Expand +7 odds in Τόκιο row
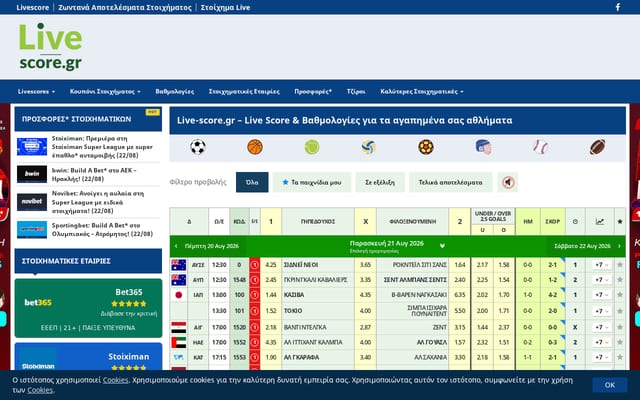This screenshot has height=400, width=640. click(602, 311)
